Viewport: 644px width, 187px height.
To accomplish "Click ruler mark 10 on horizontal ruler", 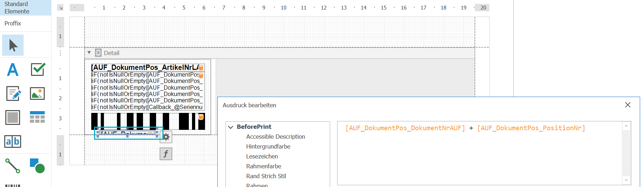I will [284, 7].
